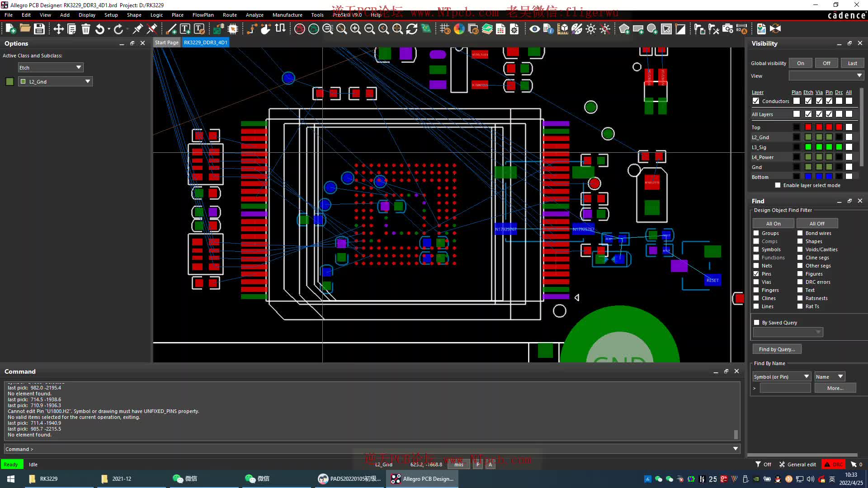The height and width of the screenshot is (488, 868).
Task: Click the Last visibility button
Action: point(852,63)
